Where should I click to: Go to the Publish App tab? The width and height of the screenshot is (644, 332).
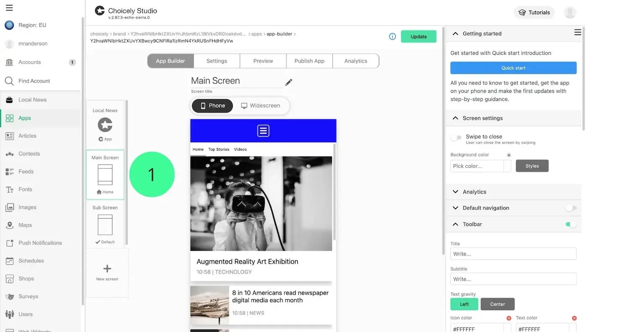[x=309, y=61]
